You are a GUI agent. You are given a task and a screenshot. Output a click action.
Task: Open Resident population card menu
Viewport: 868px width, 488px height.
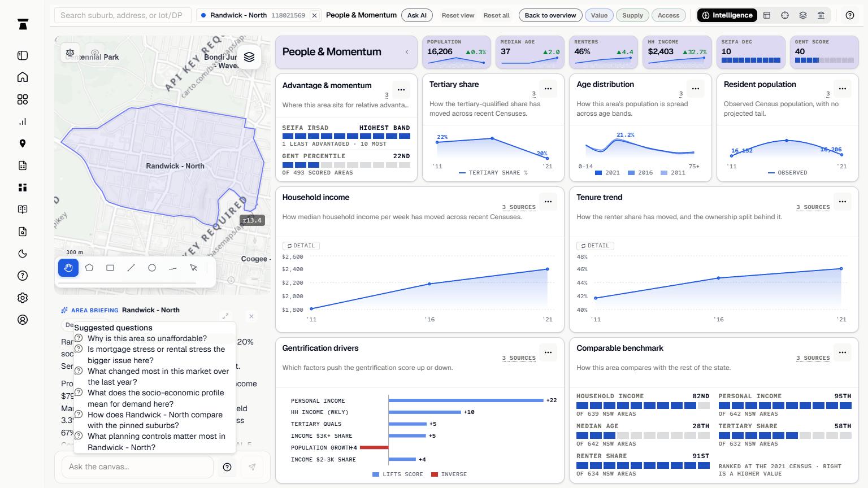pos(843,89)
